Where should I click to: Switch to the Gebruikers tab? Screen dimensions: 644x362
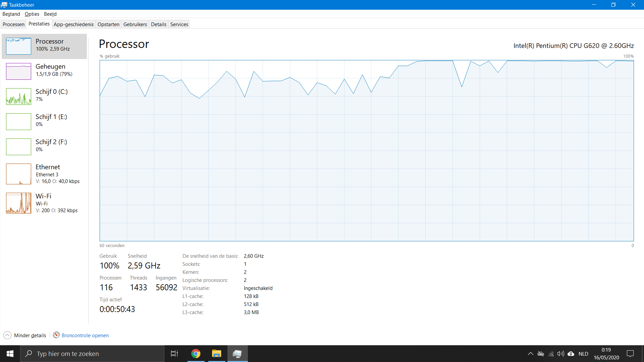pyautogui.click(x=135, y=24)
